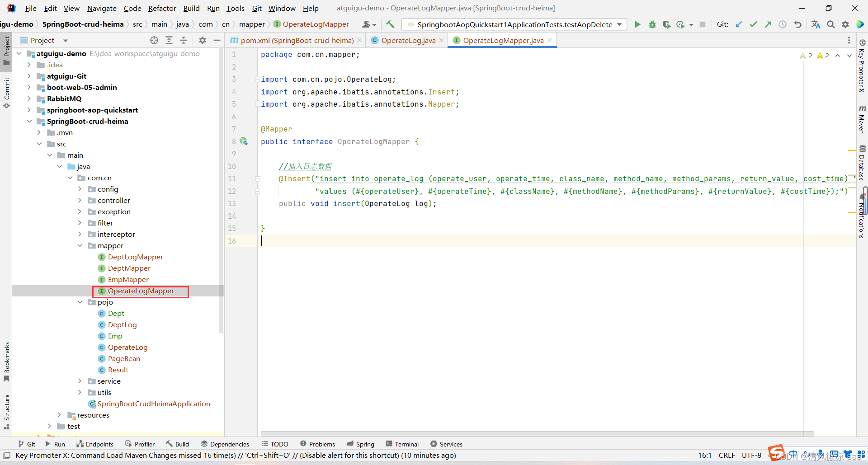Expand all in Project panel
The image size is (868, 465).
[x=169, y=40]
